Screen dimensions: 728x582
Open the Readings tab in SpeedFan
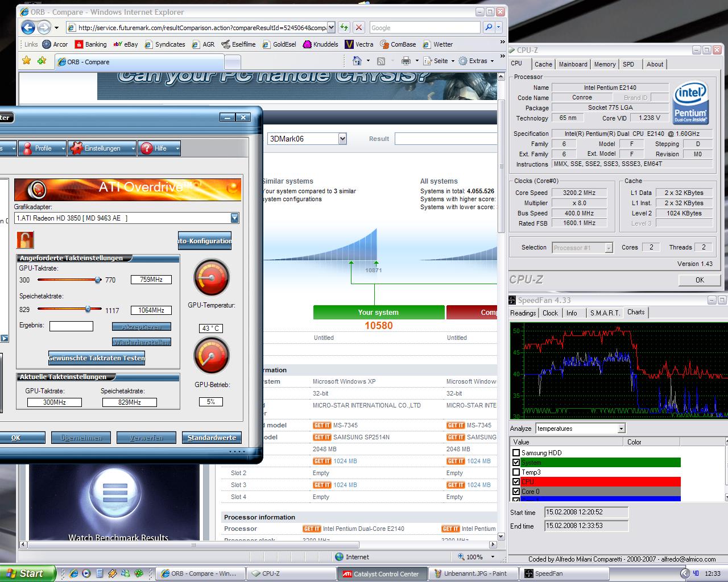click(523, 313)
